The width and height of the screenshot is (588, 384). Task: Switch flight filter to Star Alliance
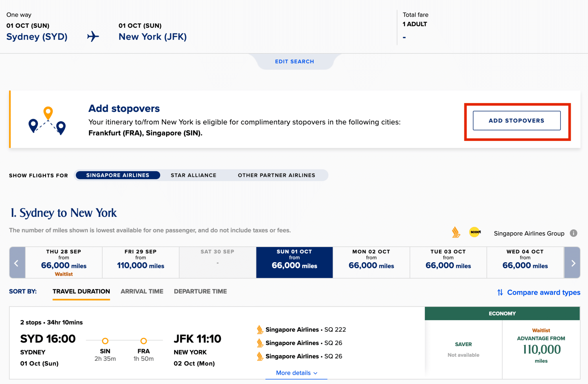coord(194,175)
